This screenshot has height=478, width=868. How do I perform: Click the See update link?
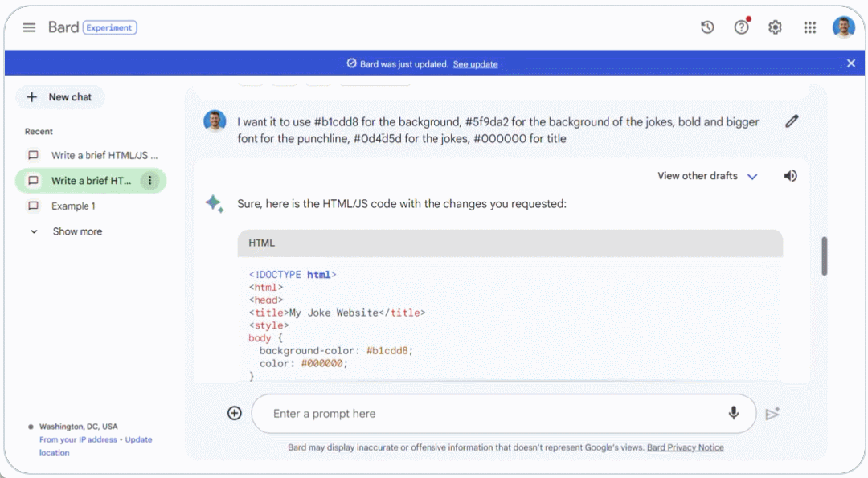coord(475,64)
